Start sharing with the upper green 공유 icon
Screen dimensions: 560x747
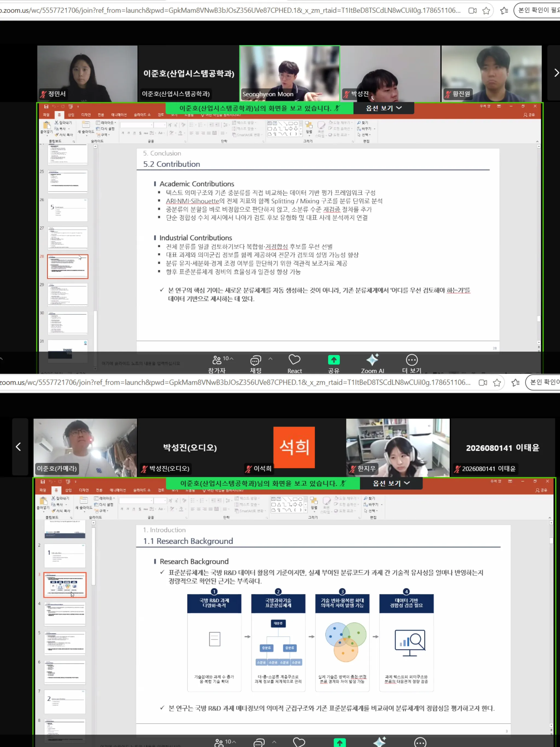pyautogui.click(x=334, y=360)
